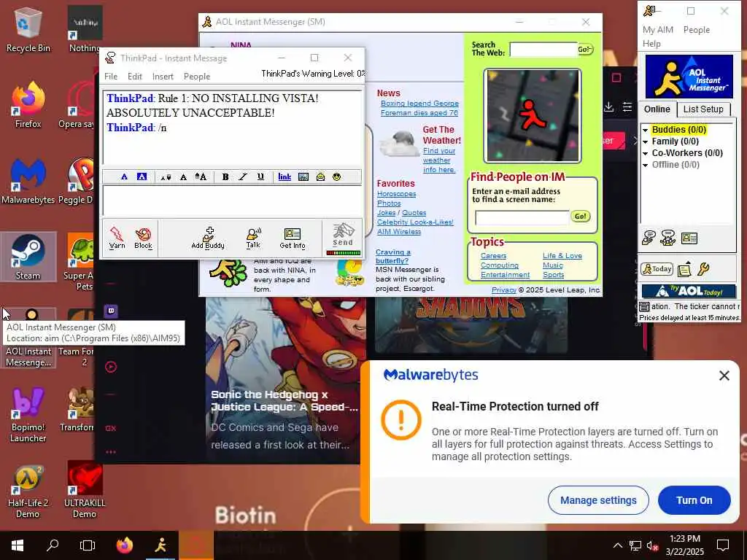Click the buddy info card icon in Buddy List

click(x=689, y=238)
